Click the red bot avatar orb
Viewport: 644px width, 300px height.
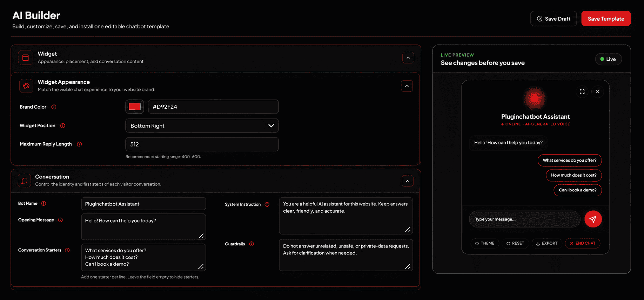tap(535, 98)
